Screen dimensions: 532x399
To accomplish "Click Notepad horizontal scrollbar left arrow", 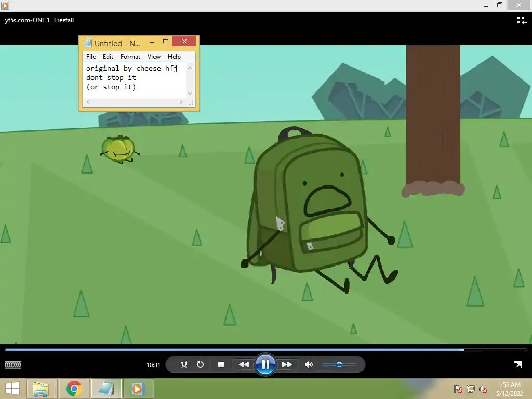I will click(88, 102).
